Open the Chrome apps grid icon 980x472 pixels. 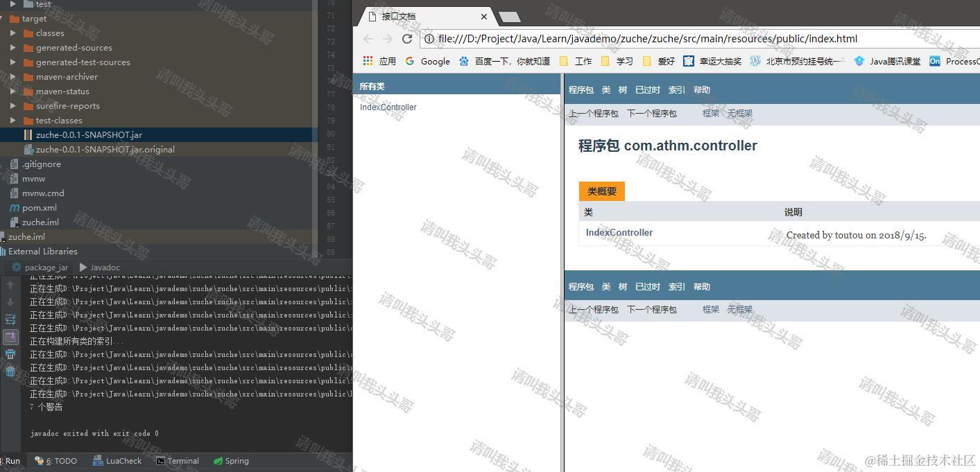[x=367, y=61]
